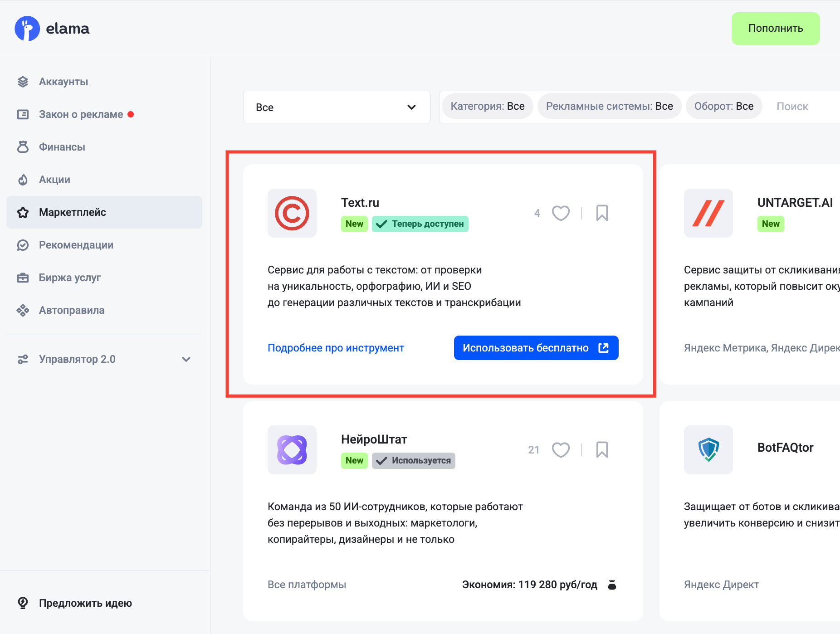Toggle the heart on НейроШтат card
This screenshot has height=634, width=840.
[x=561, y=450]
